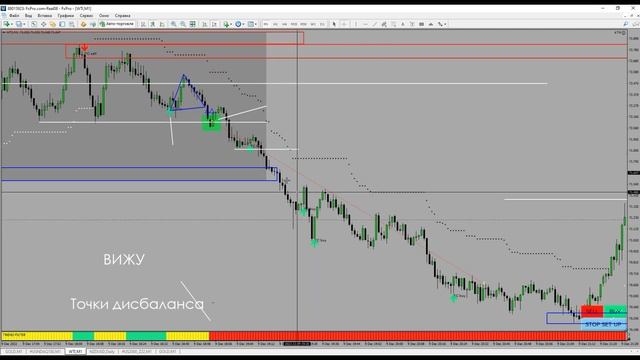Switch to candlestick chart display

(153, 24)
